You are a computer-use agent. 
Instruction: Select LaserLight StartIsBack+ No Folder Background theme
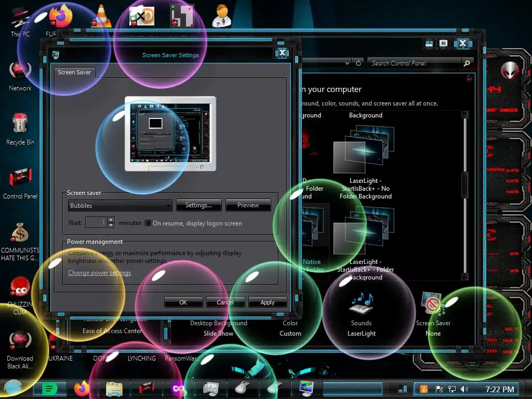(365, 162)
